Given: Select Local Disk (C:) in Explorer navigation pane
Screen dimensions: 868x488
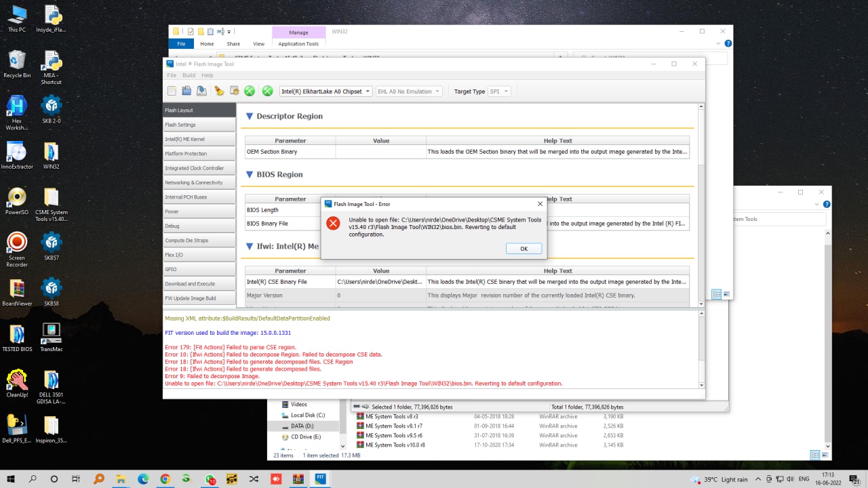Looking at the screenshot, I should (308, 415).
